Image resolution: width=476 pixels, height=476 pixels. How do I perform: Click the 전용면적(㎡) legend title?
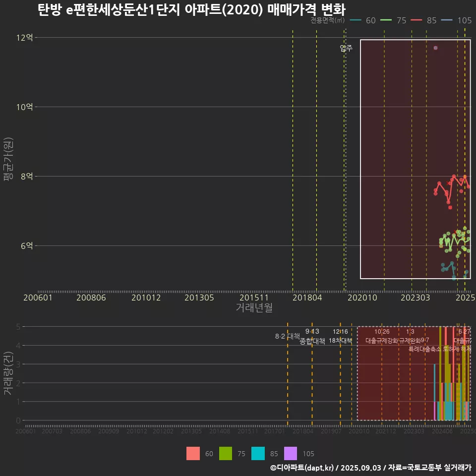(328, 20)
